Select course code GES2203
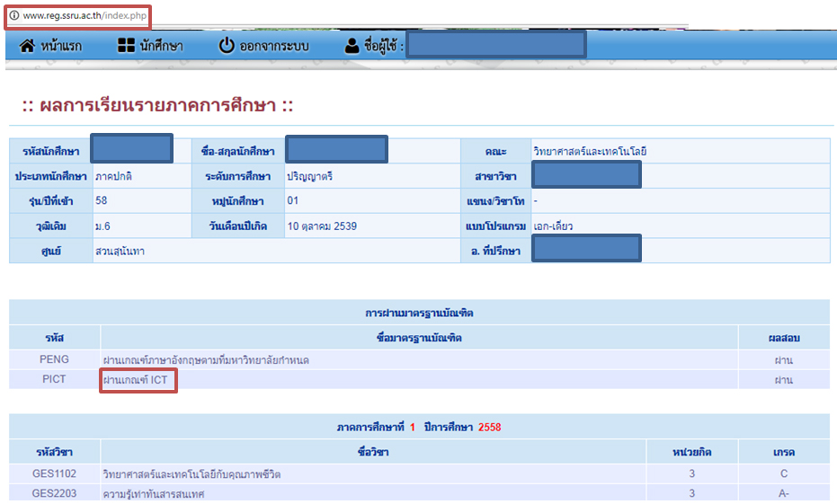 [x=55, y=493]
